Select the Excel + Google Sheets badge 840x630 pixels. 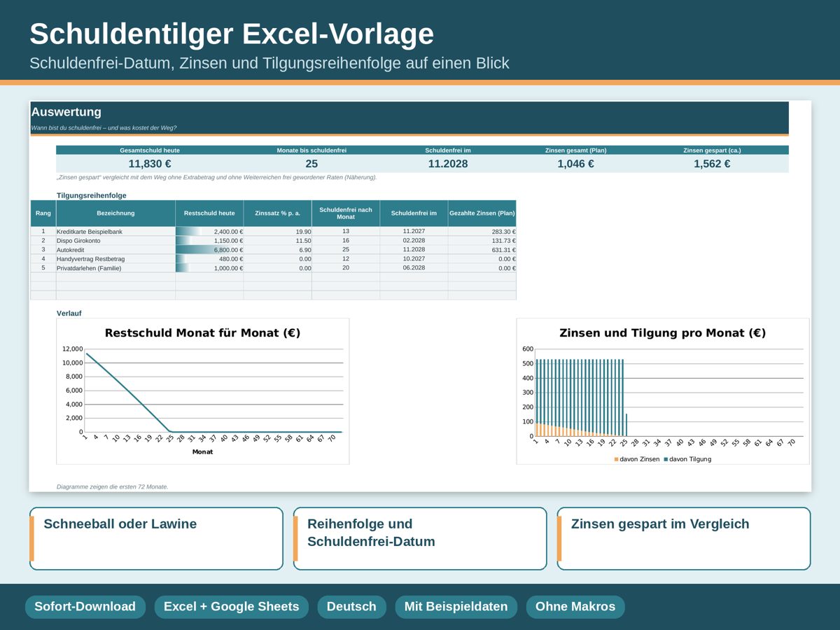[x=231, y=607]
